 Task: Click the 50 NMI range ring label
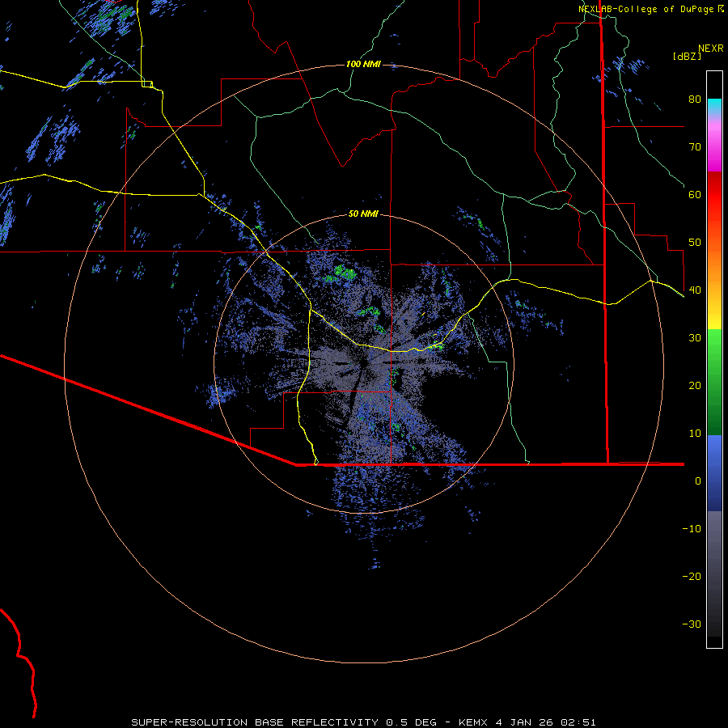tap(363, 214)
